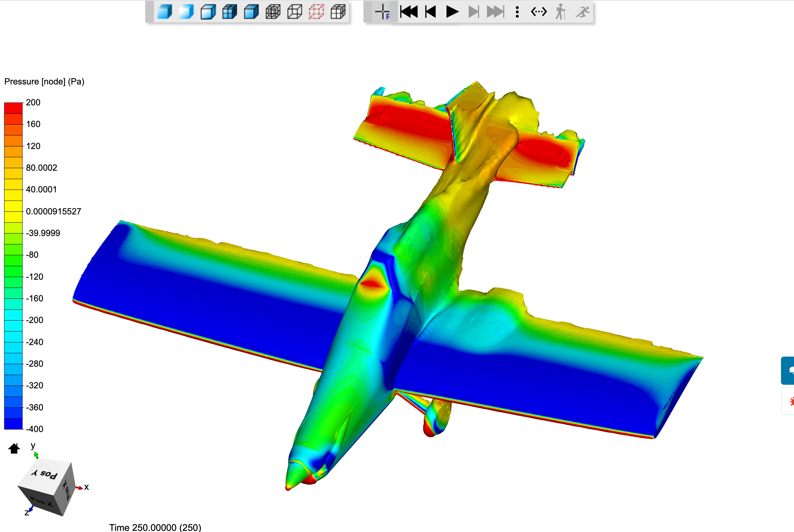This screenshot has height=532, width=794.
Task: Select the wireframe cube with internal mesh
Action: pos(273,12)
